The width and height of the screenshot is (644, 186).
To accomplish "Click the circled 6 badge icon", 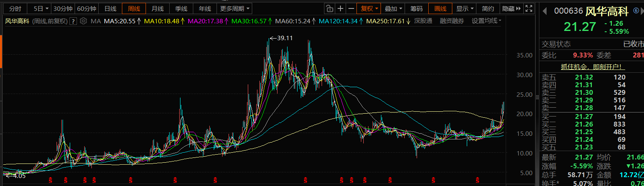I will click(636, 11).
